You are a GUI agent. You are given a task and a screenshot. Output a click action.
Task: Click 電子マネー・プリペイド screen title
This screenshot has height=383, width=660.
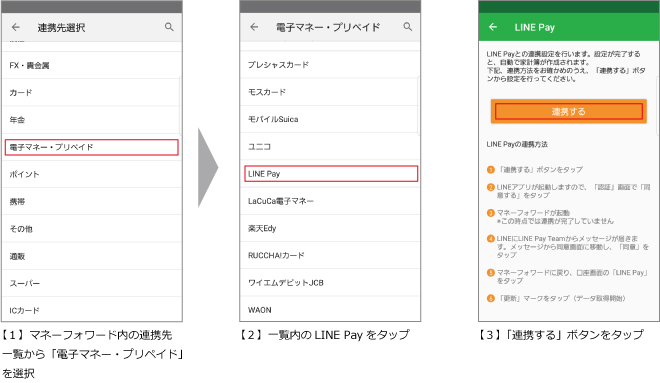328,27
